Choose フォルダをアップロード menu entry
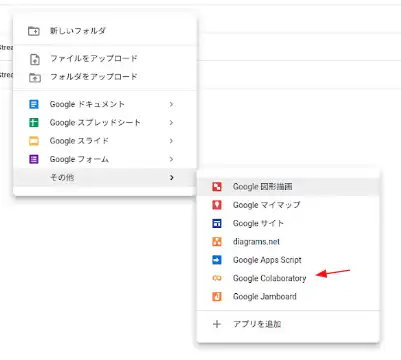The height and width of the screenshot is (360, 401). pos(105,77)
